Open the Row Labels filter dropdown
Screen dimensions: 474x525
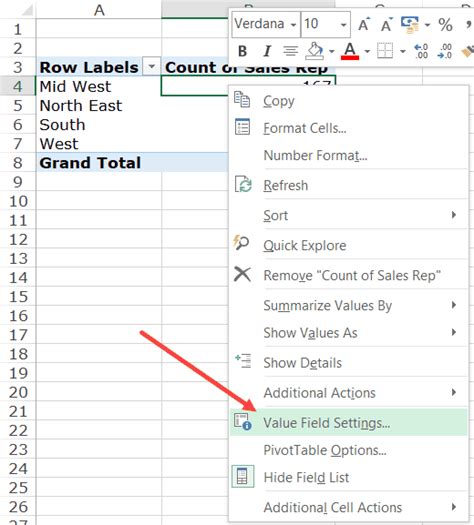tap(151, 67)
